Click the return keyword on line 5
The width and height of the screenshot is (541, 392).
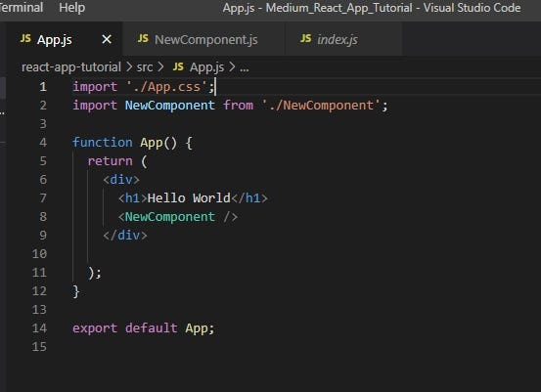tap(111, 161)
